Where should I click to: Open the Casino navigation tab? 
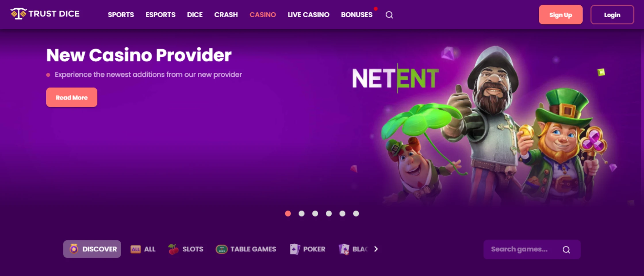click(263, 15)
